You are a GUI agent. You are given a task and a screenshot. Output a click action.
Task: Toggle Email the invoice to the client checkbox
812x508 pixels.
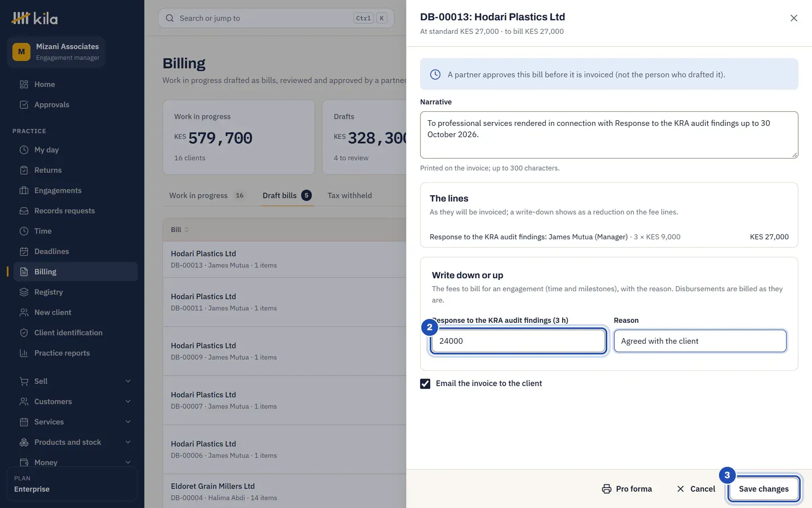[x=425, y=384]
